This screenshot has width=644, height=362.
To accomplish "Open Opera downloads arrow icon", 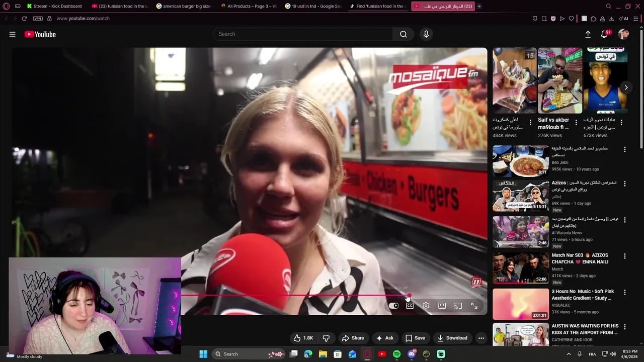I will pos(611,19).
